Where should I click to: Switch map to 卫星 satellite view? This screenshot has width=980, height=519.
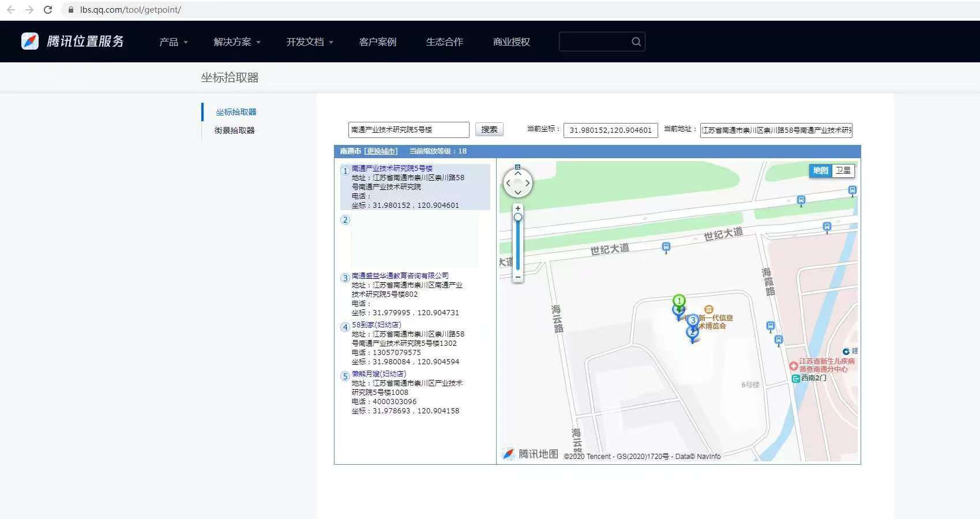(843, 170)
